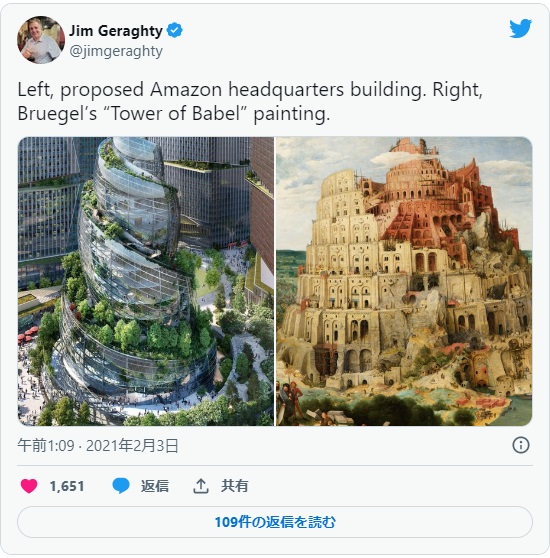550x558 pixels.
Task: Click the blue verified badge
Action: [174, 30]
